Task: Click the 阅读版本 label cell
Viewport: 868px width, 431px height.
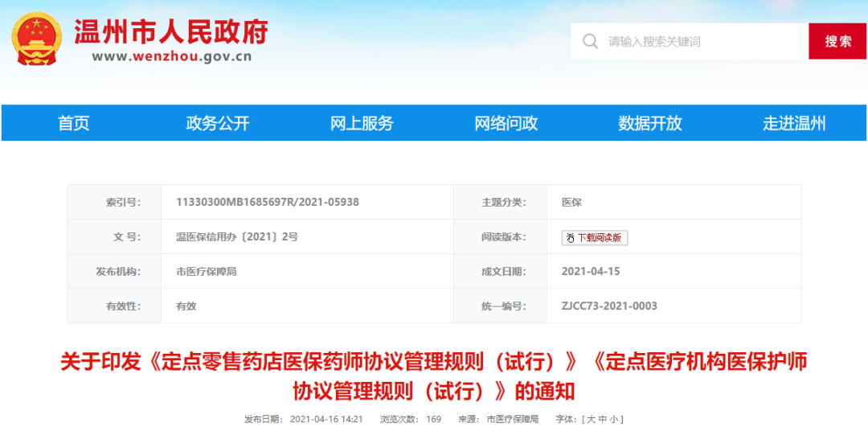Action: pyautogui.click(x=501, y=237)
